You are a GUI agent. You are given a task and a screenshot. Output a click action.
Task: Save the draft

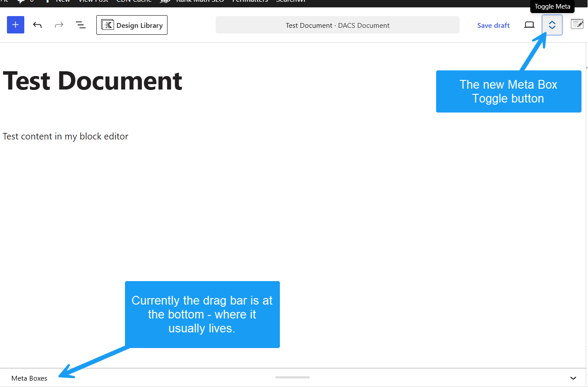pos(493,25)
